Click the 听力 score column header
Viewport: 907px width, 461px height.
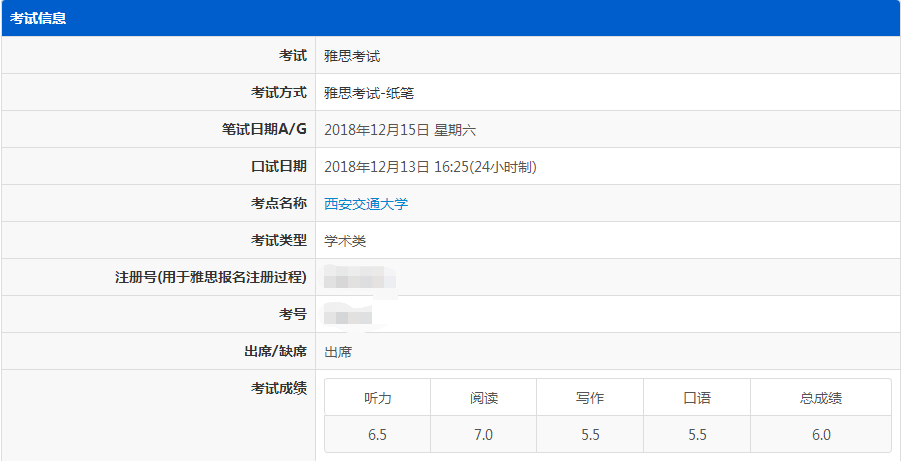click(378, 398)
